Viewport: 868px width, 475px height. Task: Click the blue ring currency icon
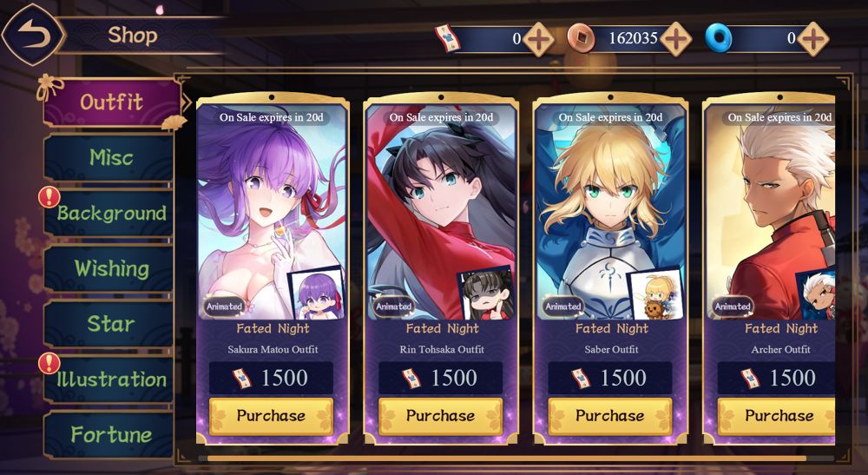[x=719, y=39]
